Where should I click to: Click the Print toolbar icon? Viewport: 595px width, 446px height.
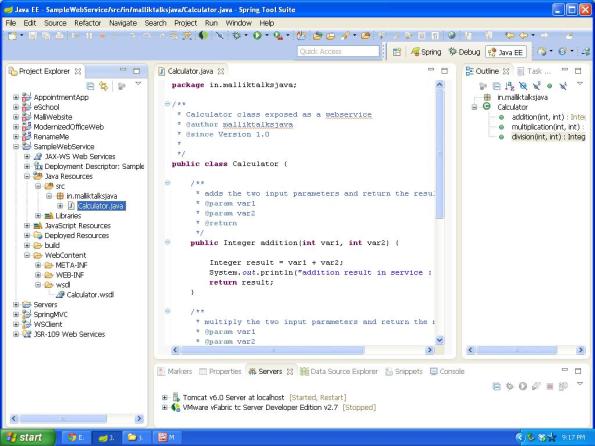pyautogui.click(x=60, y=36)
